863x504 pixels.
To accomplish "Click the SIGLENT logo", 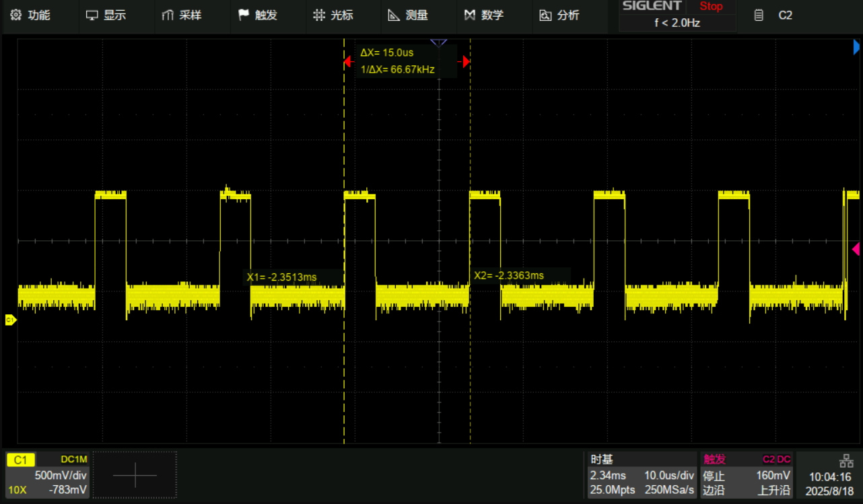I will (652, 6).
